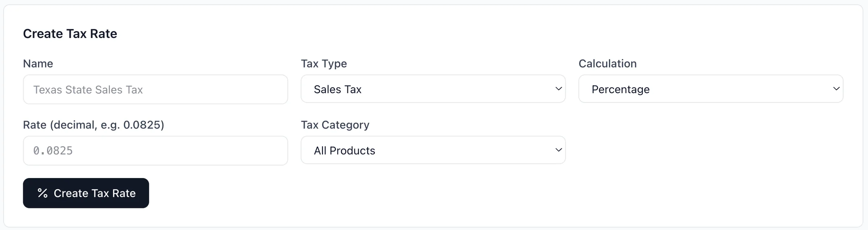Click the Create Tax Rate heading

(x=70, y=34)
